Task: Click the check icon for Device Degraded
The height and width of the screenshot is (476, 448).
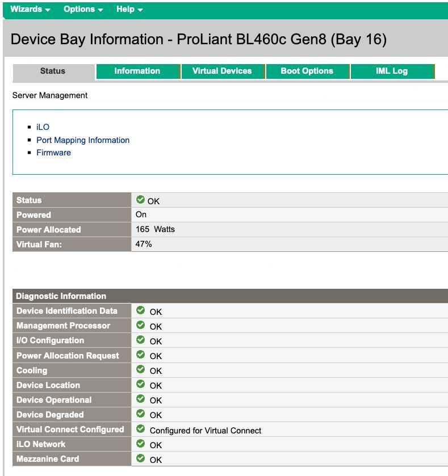Action: (x=140, y=414)
